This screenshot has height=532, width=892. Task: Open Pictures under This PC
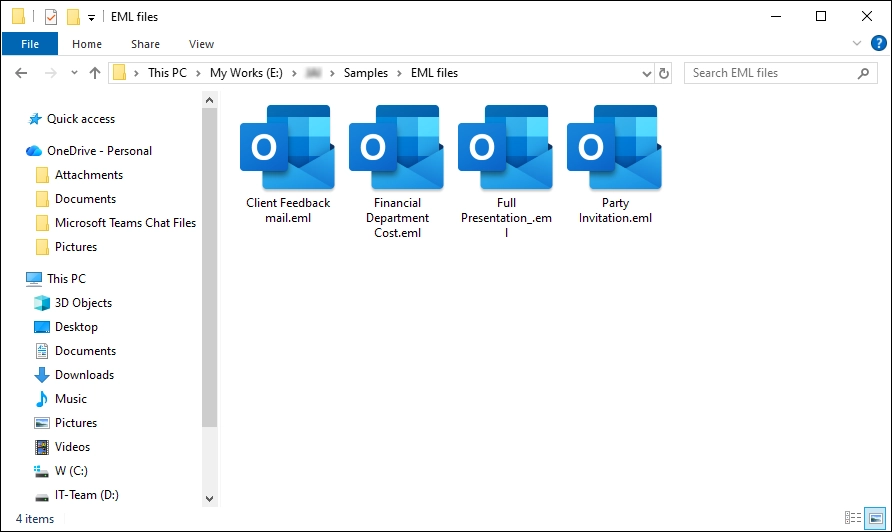76,423
